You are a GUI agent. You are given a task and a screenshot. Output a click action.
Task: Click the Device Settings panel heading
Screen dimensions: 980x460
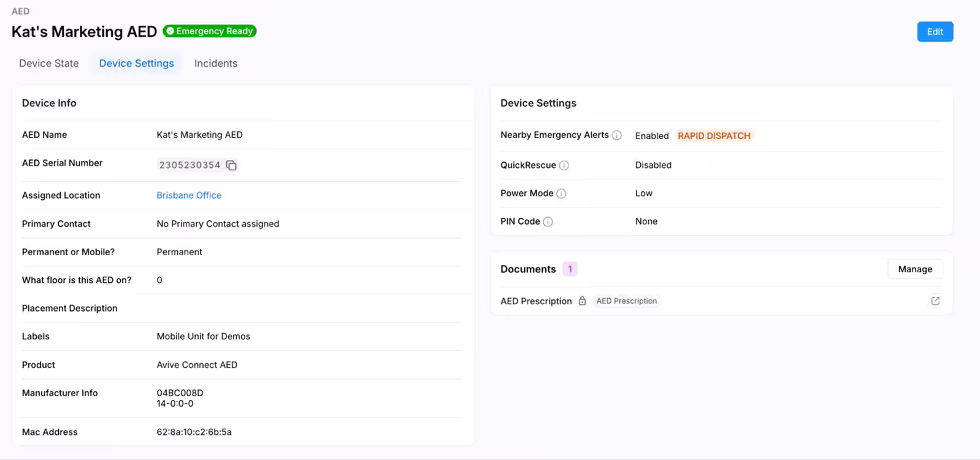click(x=538, y=103)
